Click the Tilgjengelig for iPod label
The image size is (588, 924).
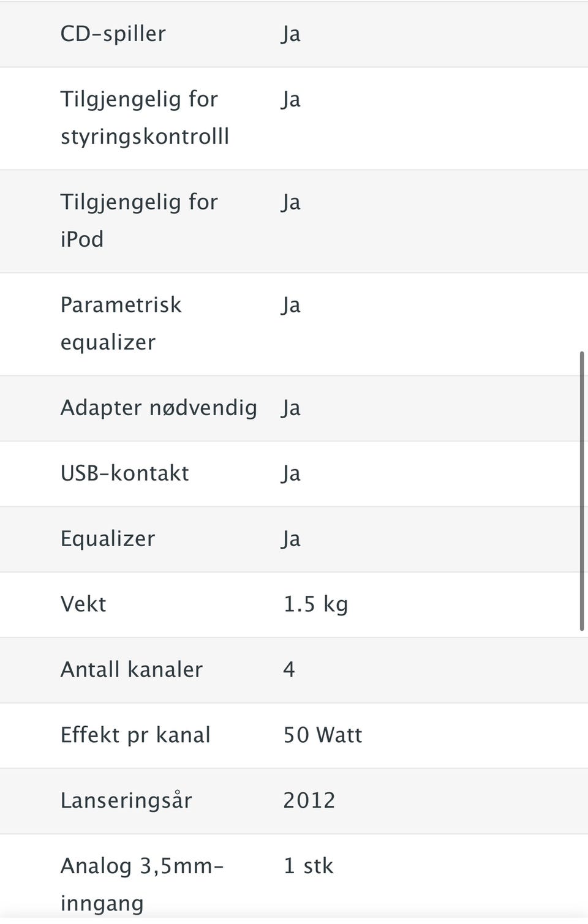tap(138, 220)
